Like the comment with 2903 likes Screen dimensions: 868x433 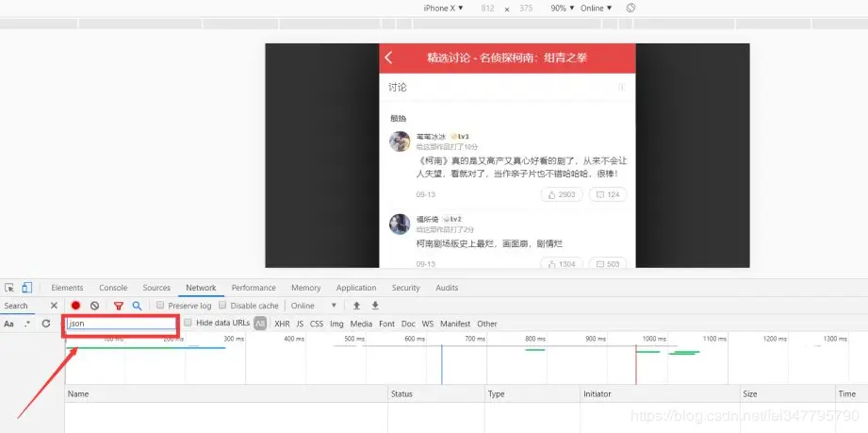tap(562, 194)
